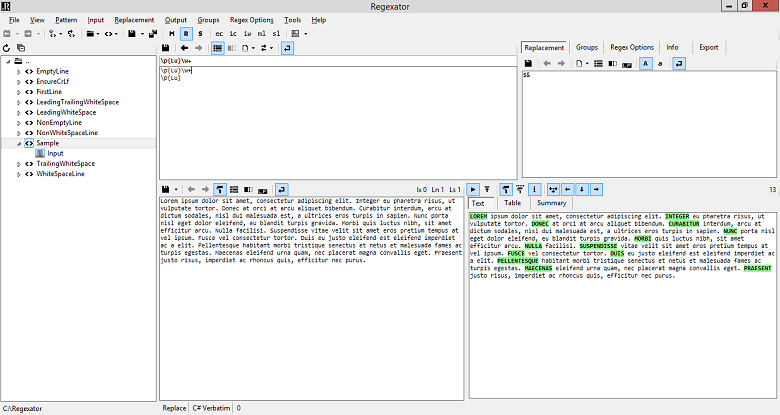Screen dimensions: 780x415
Task: Open the Groups tab in the right panel
Action: (x=587, y=47)
